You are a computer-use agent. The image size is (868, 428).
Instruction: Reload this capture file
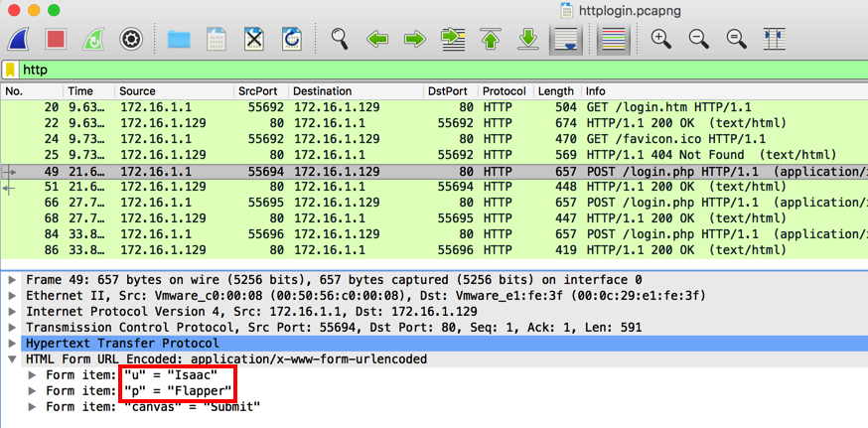point(292,40)
